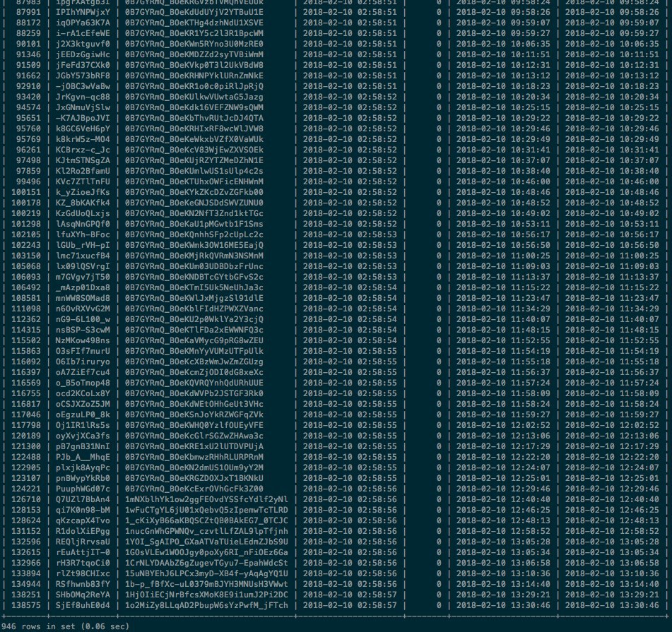Select the key pB7gnB31NnI

(x=83, y=446)
